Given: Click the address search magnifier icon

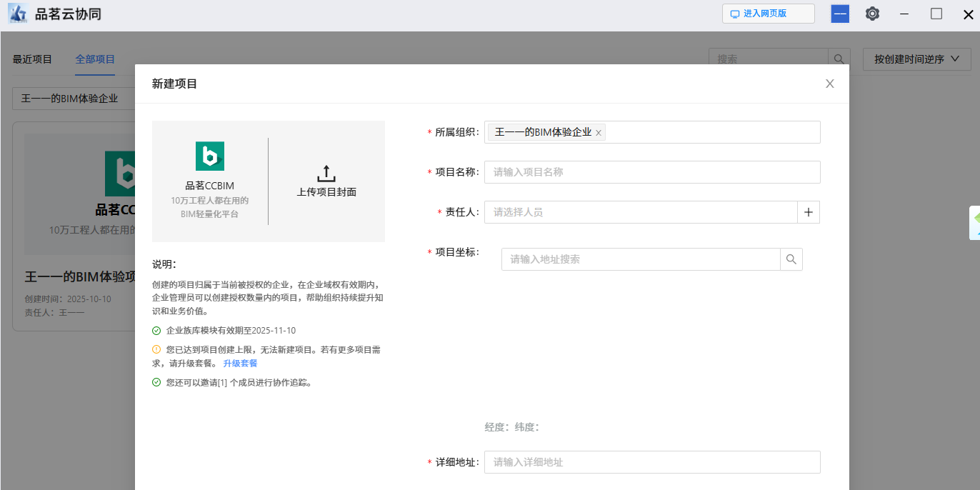Looking at the screenshot, I should [791, 259].
